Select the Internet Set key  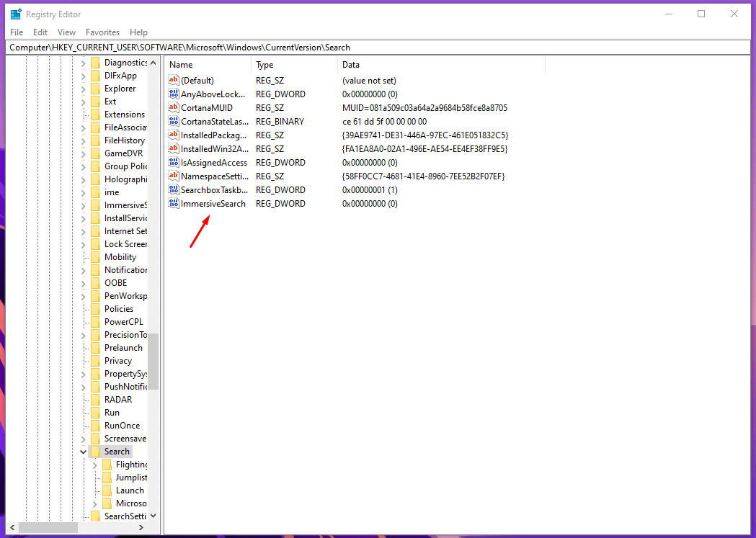(x=126, y=231)
